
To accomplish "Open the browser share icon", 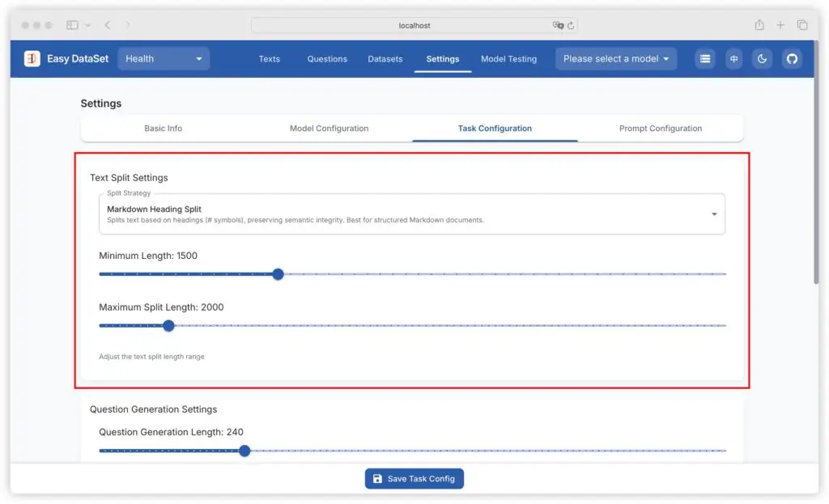I will (759, 25).
